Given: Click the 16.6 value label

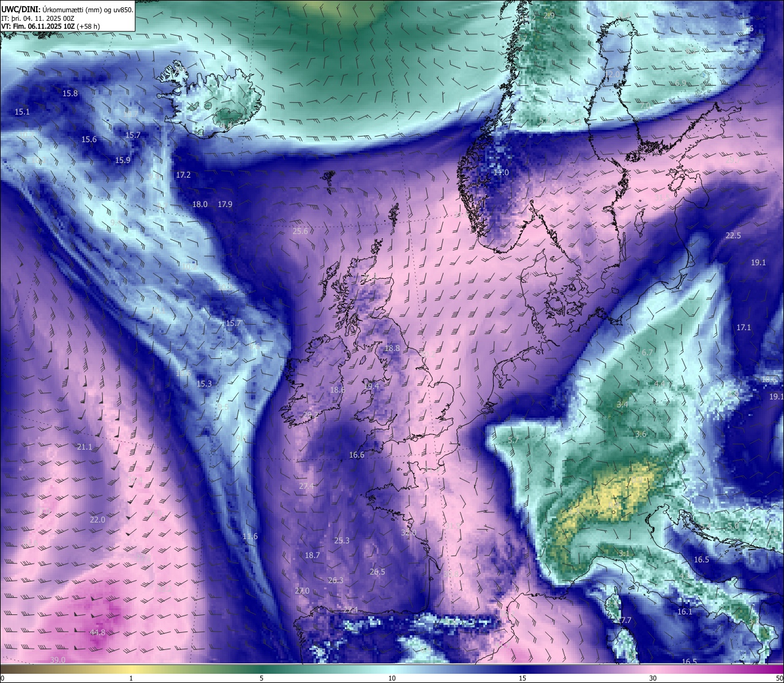Looking at the screenshot, I should point(356,455).
